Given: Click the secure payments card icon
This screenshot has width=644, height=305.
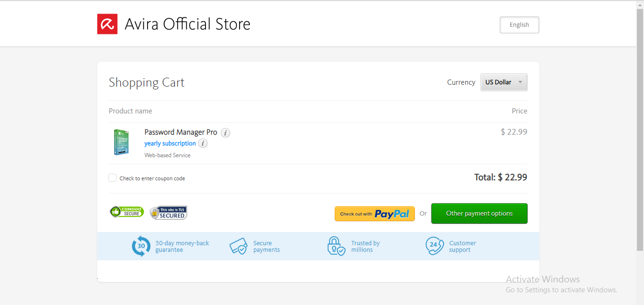Looking at the screenshot, I should (x=239, y=246).
